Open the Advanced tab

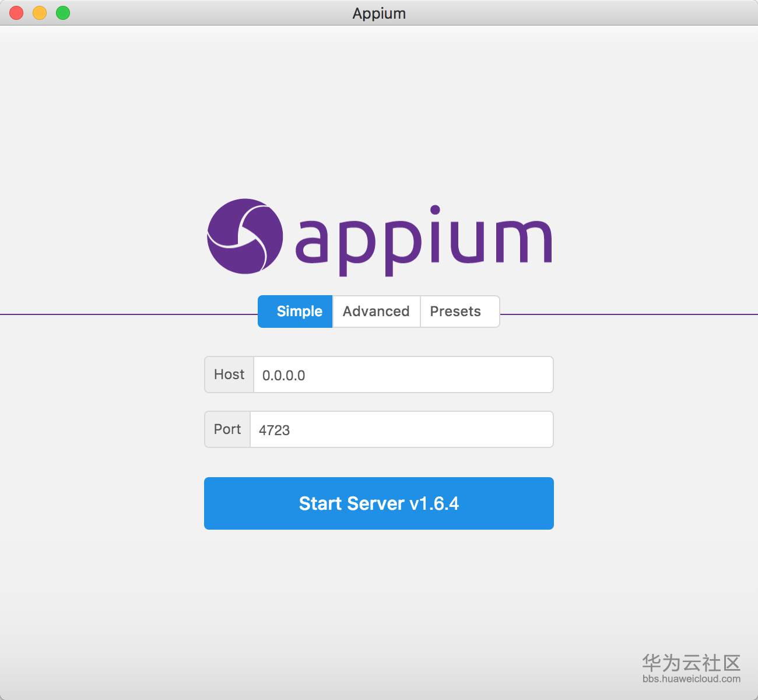tap(376, 311)
